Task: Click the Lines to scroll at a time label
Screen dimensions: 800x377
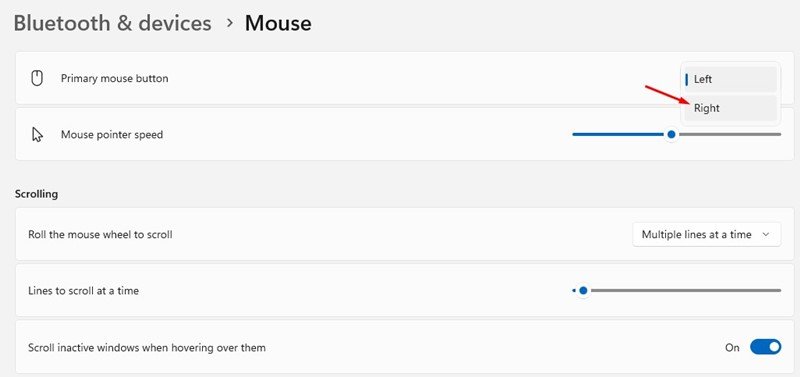Action: 83,291
